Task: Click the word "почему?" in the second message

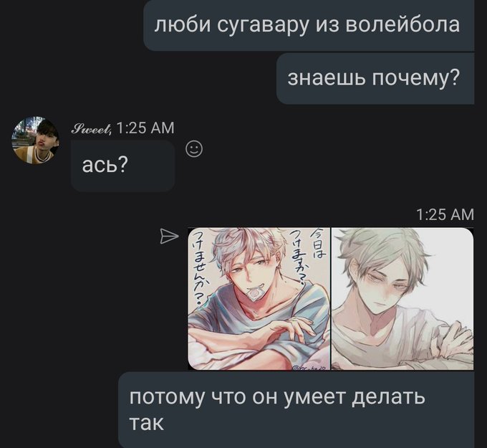Action: pos(415,78)
